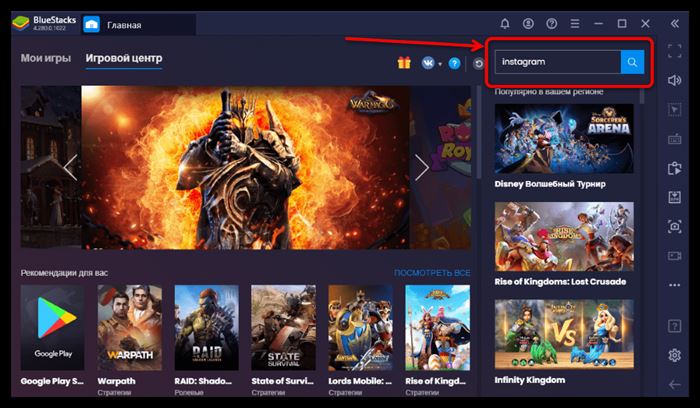Show previous banner with left carousel arrow

[x=71, y=167]
